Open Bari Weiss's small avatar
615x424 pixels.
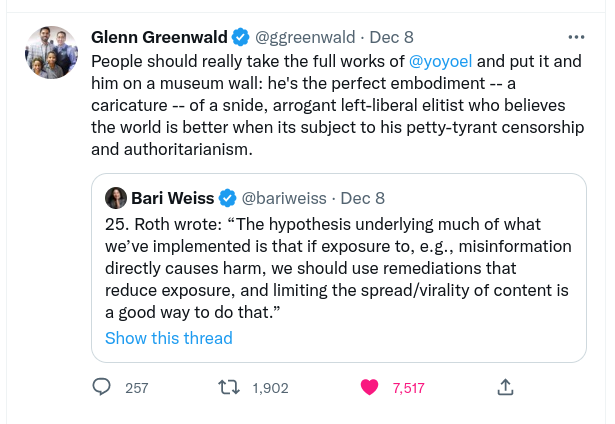[116, 198]
